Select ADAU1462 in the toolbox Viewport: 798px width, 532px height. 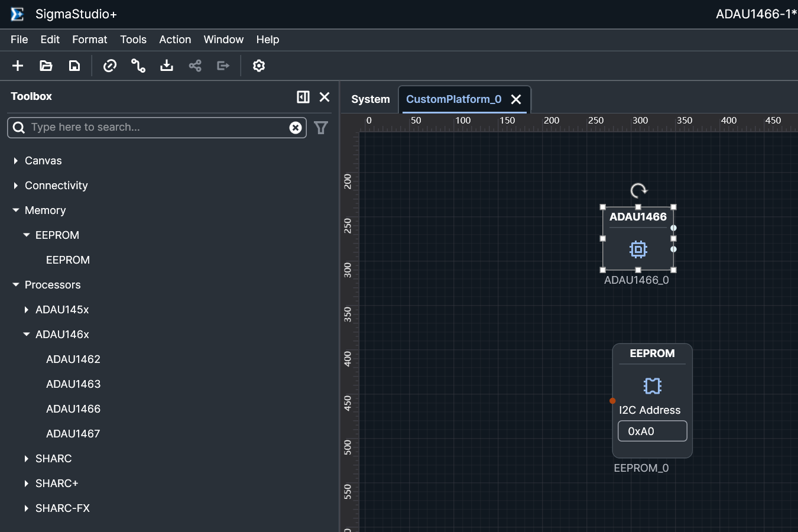point(73,359)
